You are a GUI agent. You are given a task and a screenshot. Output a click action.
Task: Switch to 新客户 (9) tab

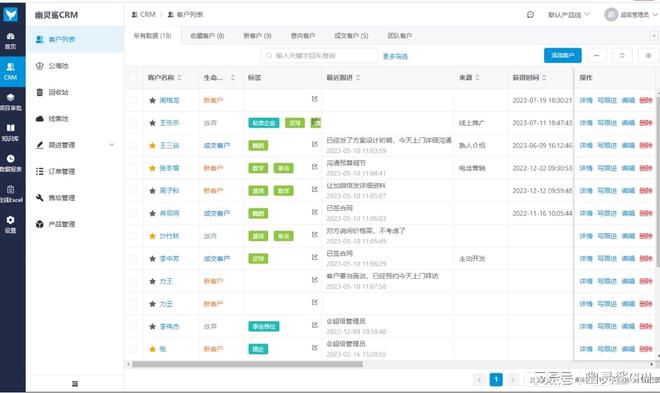[x=258, y=36]
